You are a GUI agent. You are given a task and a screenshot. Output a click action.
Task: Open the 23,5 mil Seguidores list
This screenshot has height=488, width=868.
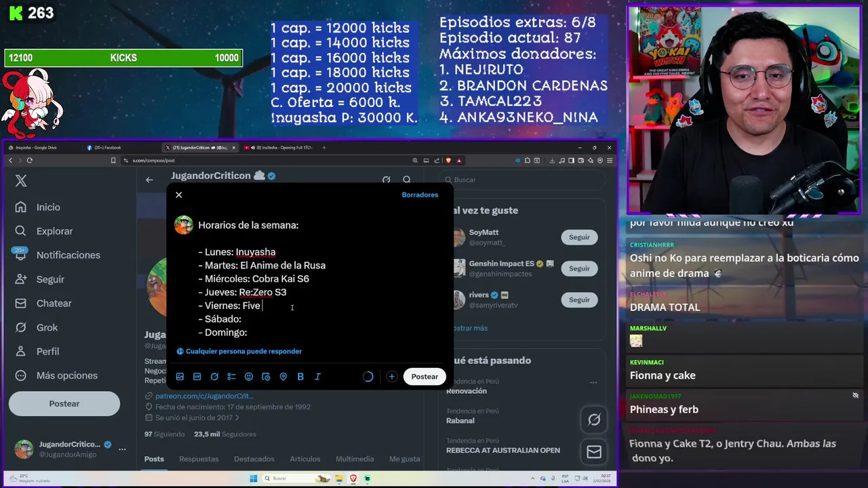point(225,434)
